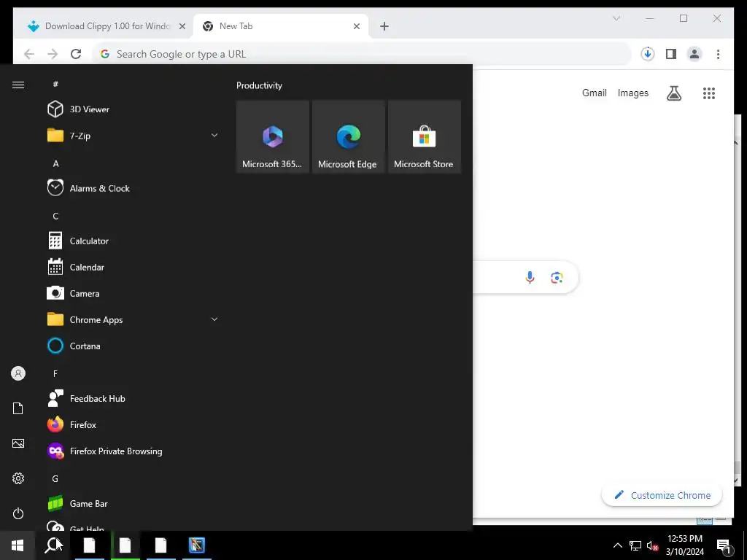Open the Chrome Apps folder entry
This screenshot has width=747, height=560.
133,319
